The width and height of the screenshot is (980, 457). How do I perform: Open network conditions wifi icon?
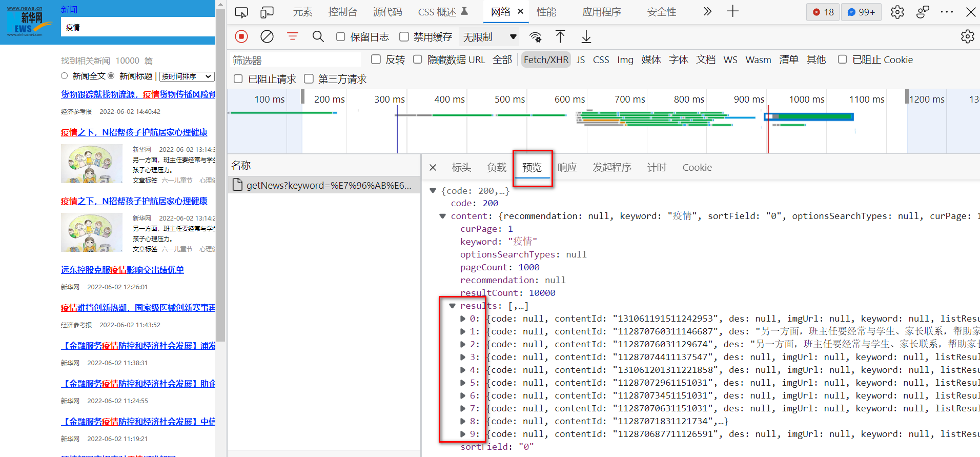point(536,37)
